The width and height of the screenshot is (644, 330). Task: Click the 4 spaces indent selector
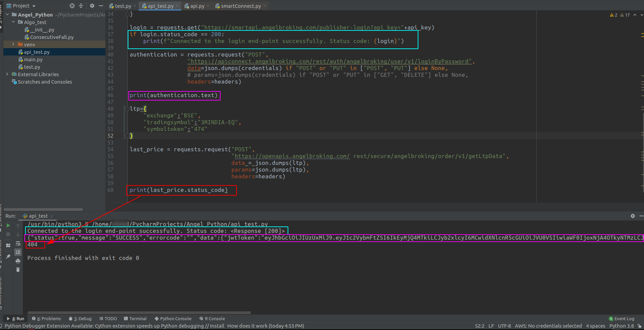(596, 326)
